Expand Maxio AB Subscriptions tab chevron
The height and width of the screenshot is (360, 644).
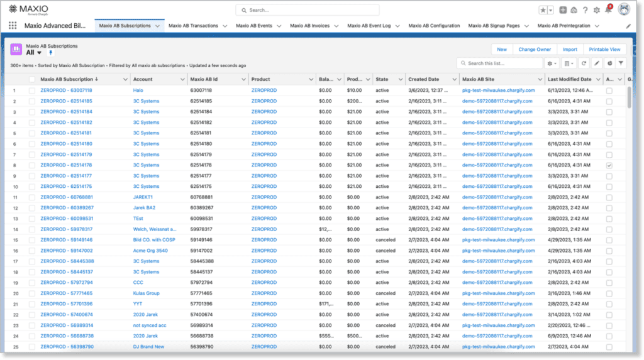[157, 26]
